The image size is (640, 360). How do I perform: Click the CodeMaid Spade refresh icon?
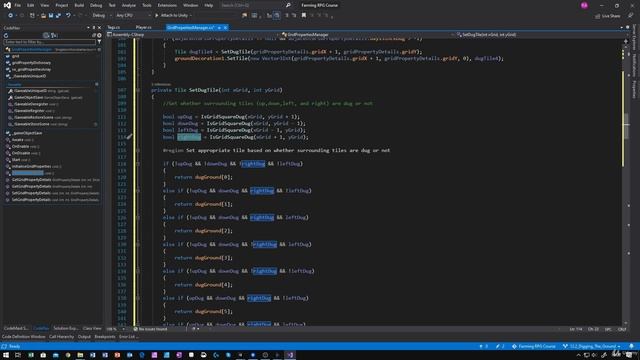point(6,36)
